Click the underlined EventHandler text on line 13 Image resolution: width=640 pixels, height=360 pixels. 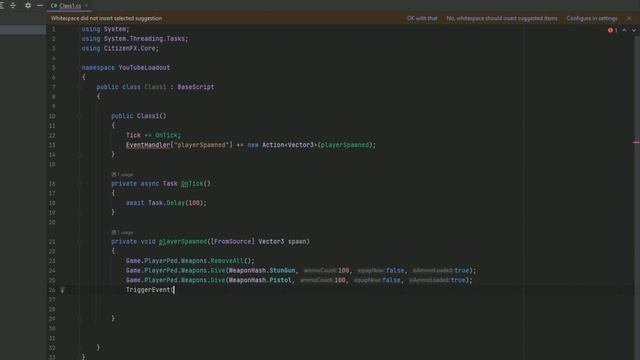tap(148, 145)
